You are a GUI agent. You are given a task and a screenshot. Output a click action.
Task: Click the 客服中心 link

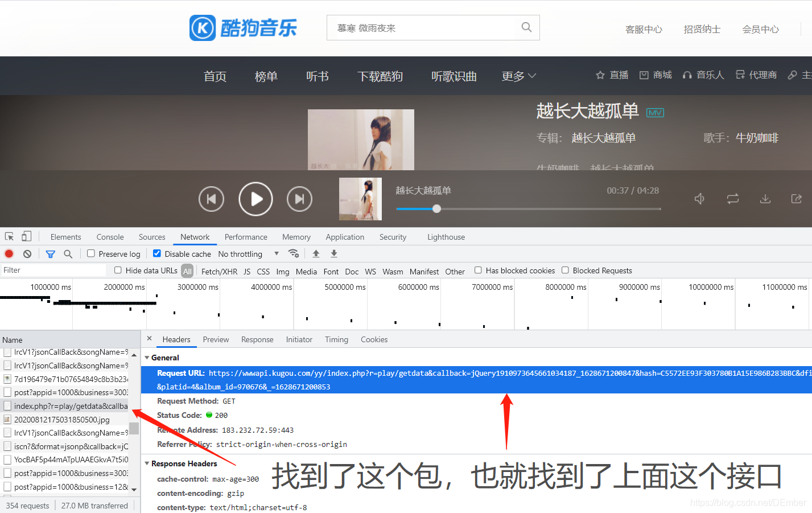[644, 29]
